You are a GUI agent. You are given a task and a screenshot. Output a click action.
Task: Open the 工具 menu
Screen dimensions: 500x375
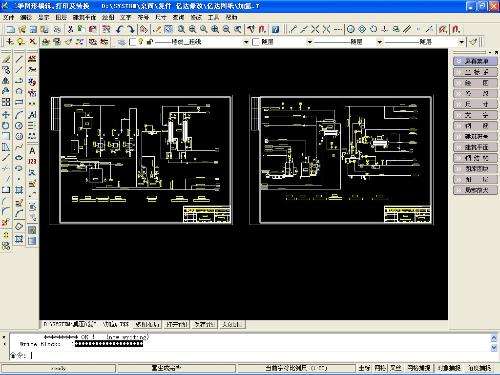pos(213,17)
